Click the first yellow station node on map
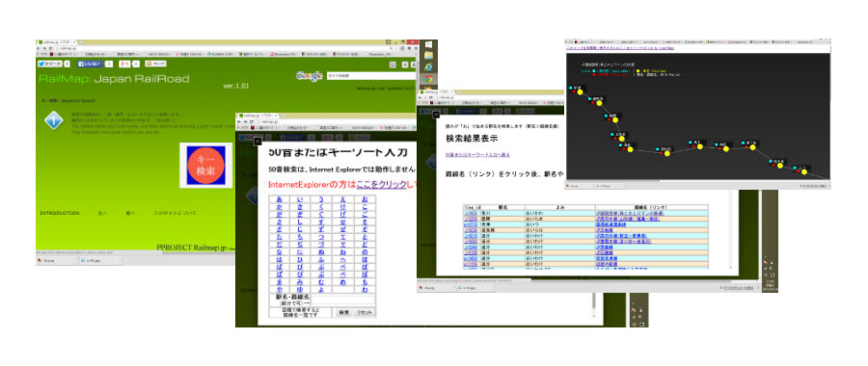 pyautogui.click(x=581, y=91)
